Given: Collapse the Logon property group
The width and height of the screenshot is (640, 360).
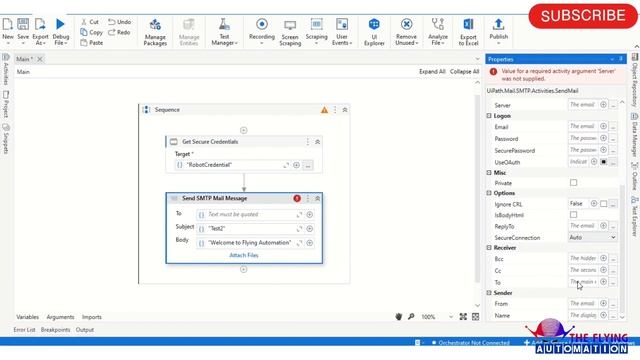Looking at the screenshot, I should click(489, 116).
